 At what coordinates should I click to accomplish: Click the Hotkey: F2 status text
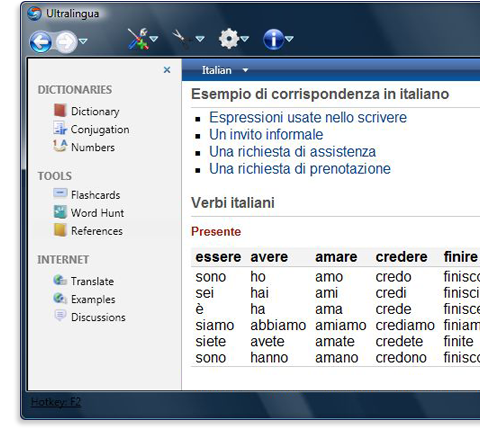(56, 402)
